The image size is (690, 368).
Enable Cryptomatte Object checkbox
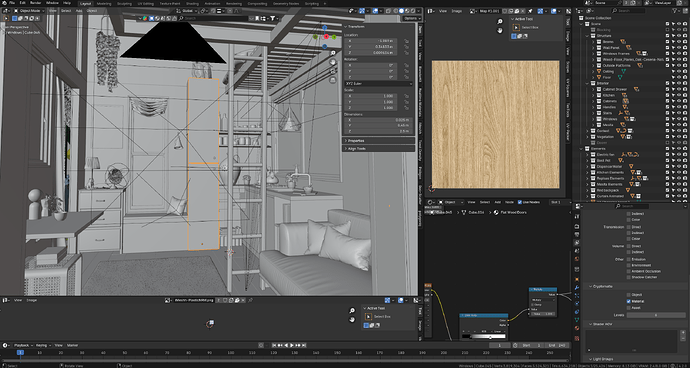pos(628,294)
